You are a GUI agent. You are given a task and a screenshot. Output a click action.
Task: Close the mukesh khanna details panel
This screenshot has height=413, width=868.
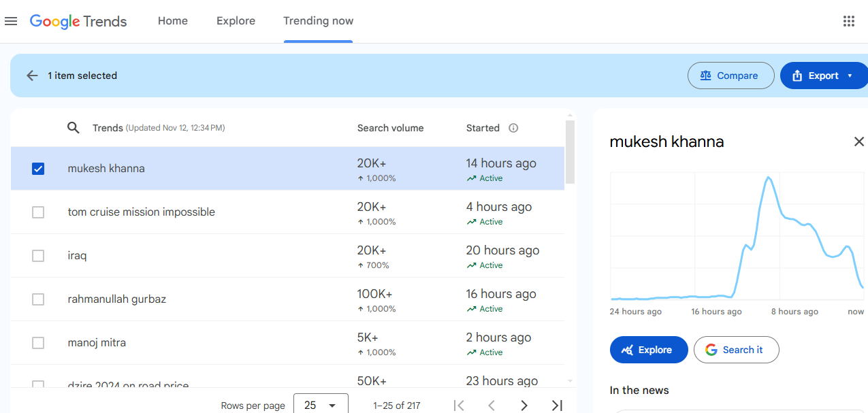[858, 142]
